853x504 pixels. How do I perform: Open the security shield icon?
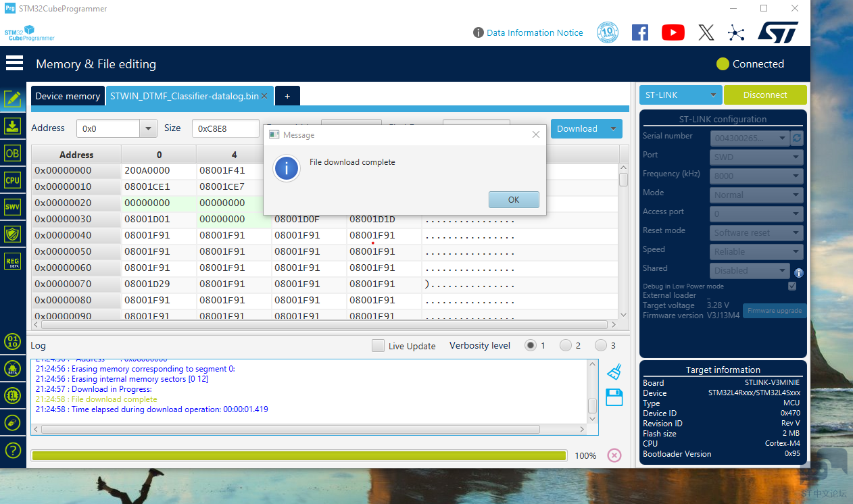pos(13,234)
